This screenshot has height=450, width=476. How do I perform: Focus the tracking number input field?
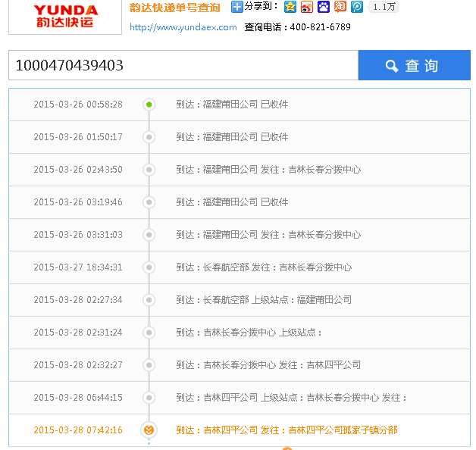pyautogui.click(x=183, y=66)
